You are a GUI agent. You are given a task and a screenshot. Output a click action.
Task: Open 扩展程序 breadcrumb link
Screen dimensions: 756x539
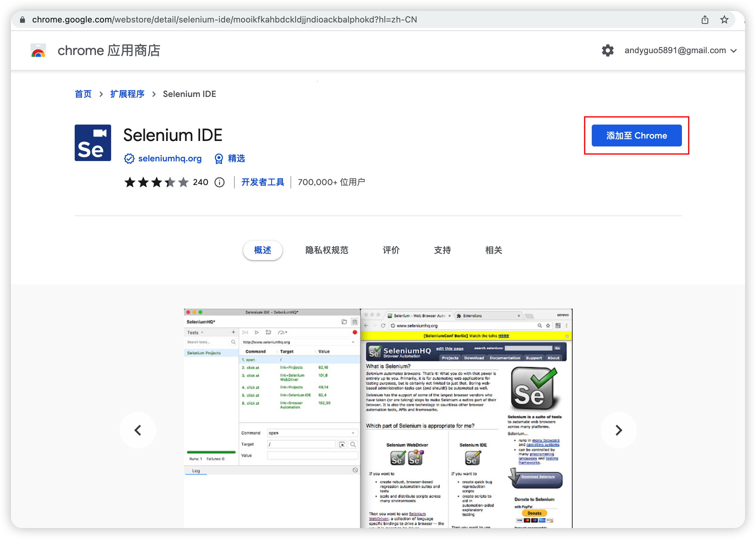(x=127, y=94)
